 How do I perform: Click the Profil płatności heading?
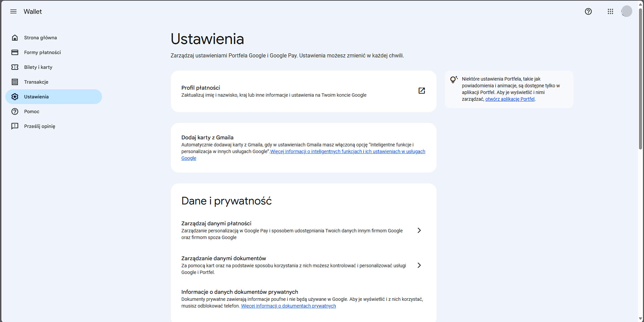[201, 88]
